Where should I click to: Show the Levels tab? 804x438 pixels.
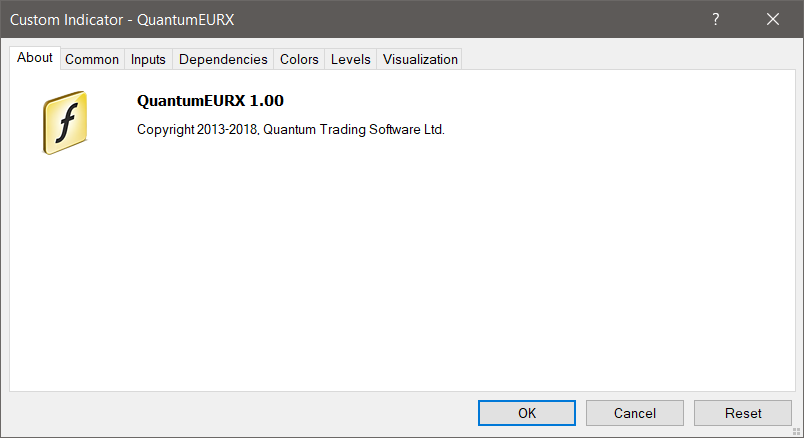351,59
